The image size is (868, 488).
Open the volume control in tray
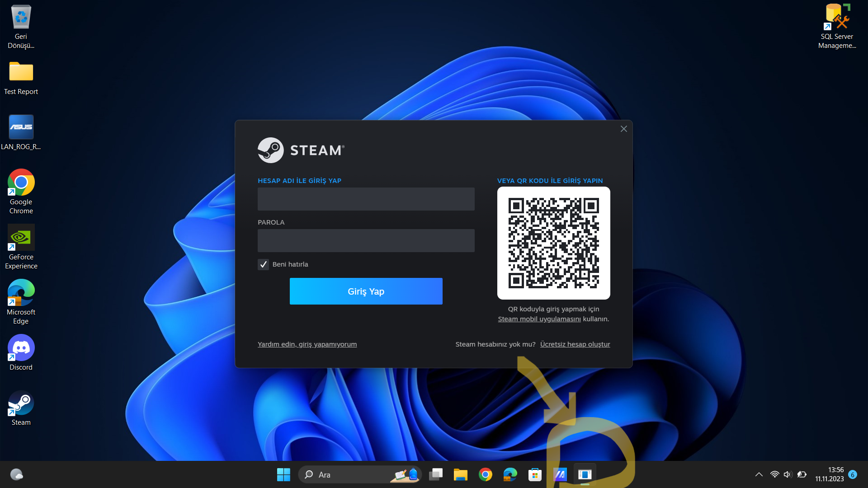(788, 474)
